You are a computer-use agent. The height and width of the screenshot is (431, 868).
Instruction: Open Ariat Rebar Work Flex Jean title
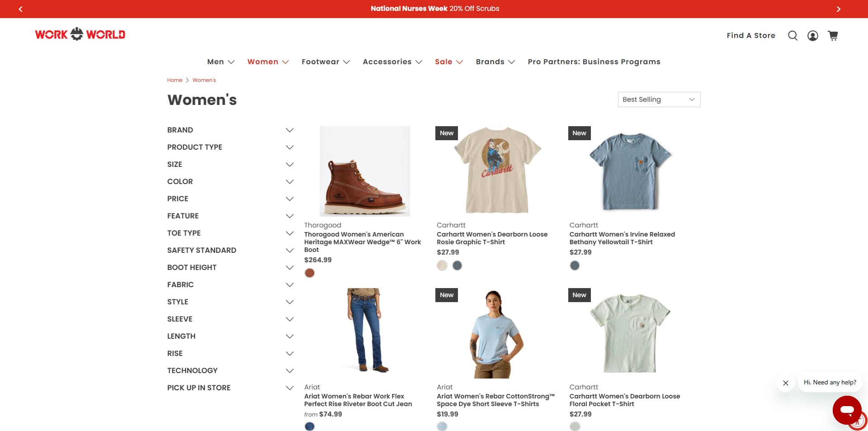[x=358, y=400]
